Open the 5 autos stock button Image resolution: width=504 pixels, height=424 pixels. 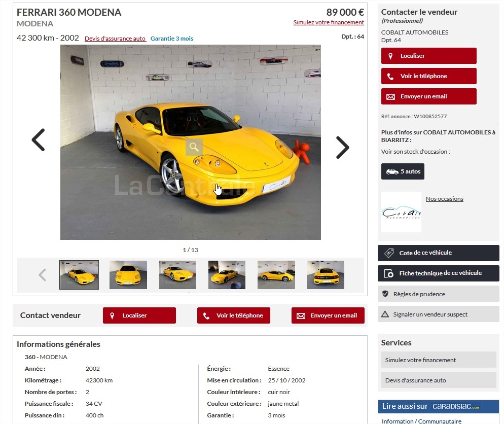403,171
